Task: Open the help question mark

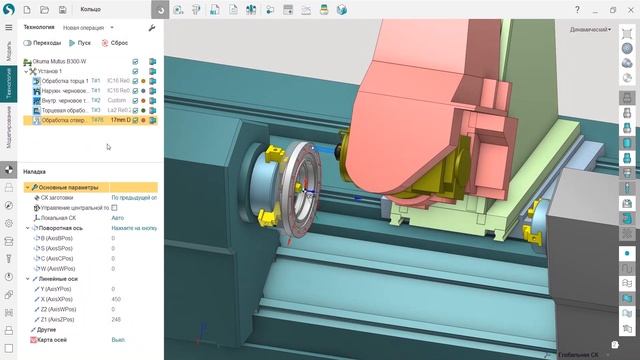Action: (x=577, y=9)
